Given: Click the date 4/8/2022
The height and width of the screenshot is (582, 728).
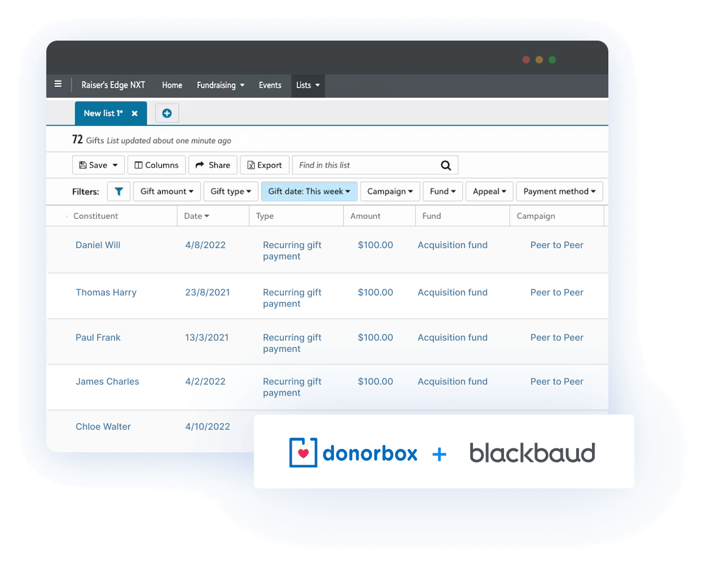Looking at the screenshot, I should (205, 245).
